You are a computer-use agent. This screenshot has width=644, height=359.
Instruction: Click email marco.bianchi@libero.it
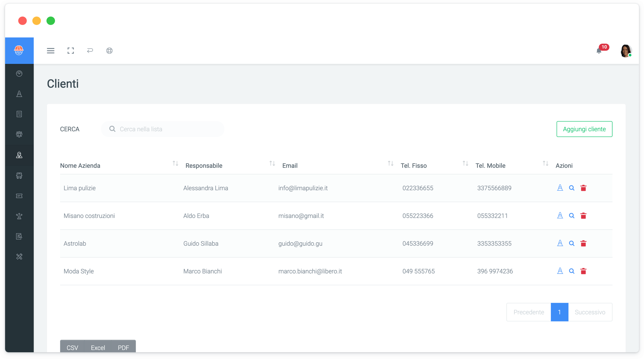[310, 271]
